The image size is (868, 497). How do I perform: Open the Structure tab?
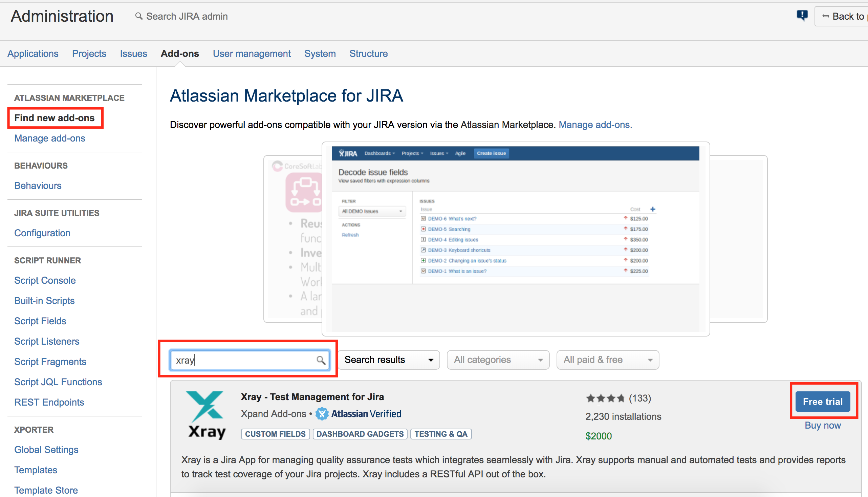(369, 53)
